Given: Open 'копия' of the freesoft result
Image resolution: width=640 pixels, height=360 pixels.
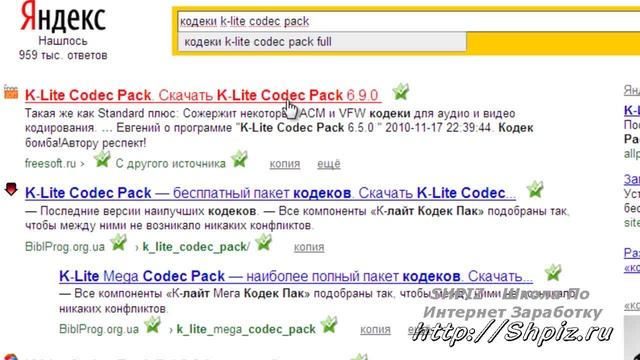Looking at the screenshot, I should (x=284, y=164).
